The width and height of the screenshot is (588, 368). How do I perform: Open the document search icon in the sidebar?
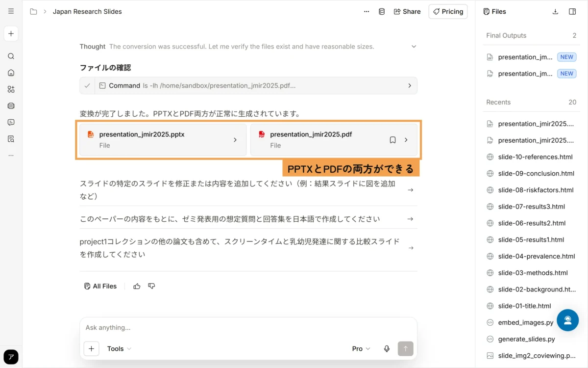click(11, 139)
